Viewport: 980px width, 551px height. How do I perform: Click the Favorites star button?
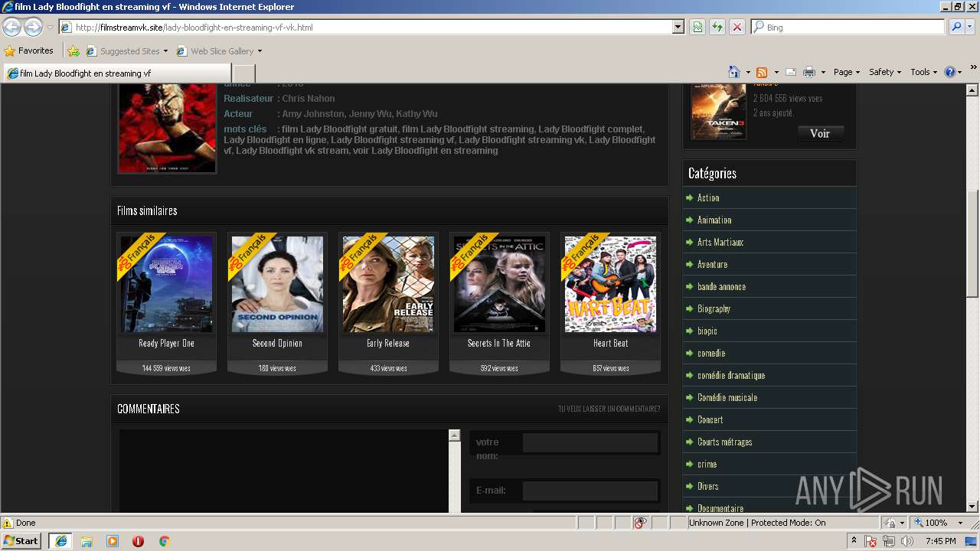[29, 51]
